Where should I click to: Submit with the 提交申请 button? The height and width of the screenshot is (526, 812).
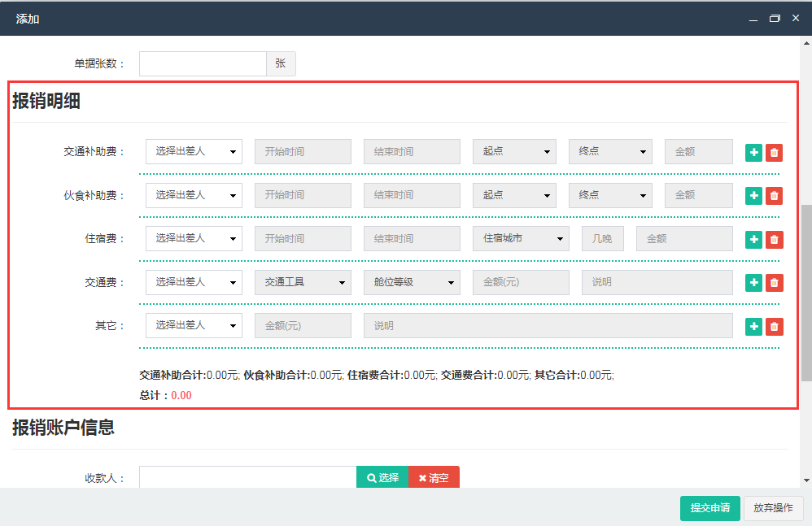[x=710, y=508]
